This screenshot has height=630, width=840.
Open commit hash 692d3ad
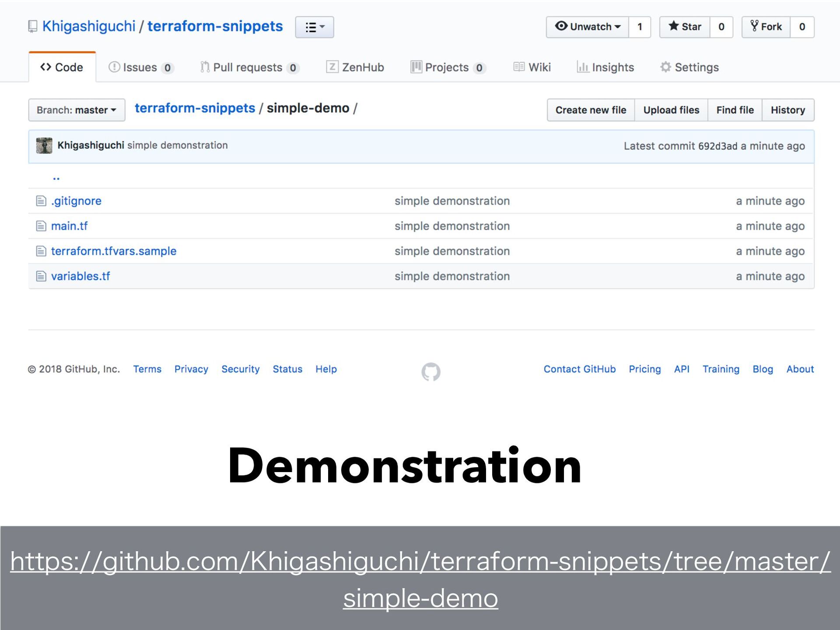[x=717, y=146]
